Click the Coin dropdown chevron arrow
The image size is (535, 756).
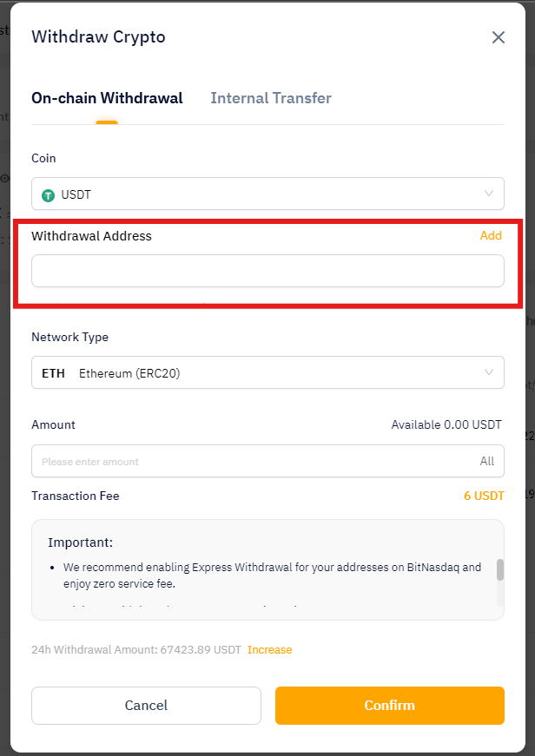tap(489, 194)
